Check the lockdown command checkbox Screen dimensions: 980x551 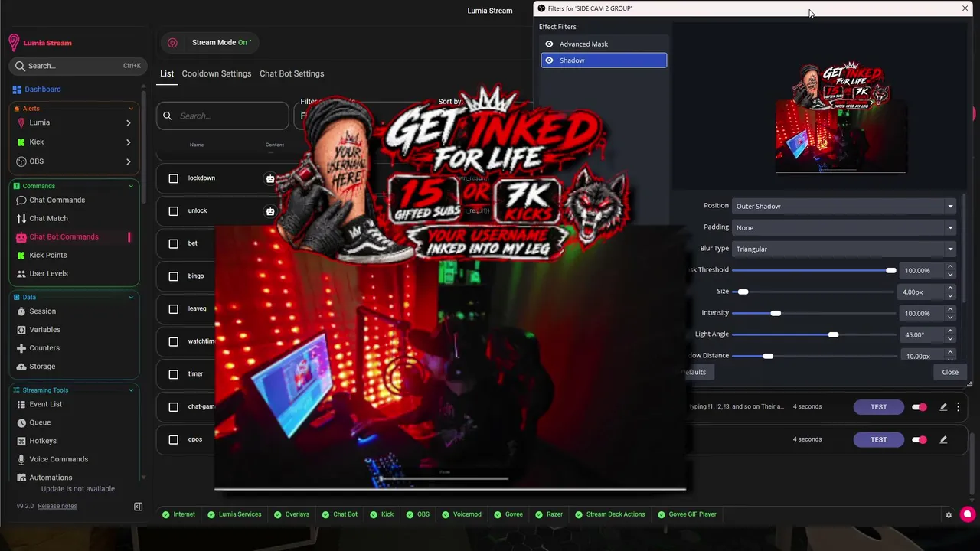[x=173, y=178]
